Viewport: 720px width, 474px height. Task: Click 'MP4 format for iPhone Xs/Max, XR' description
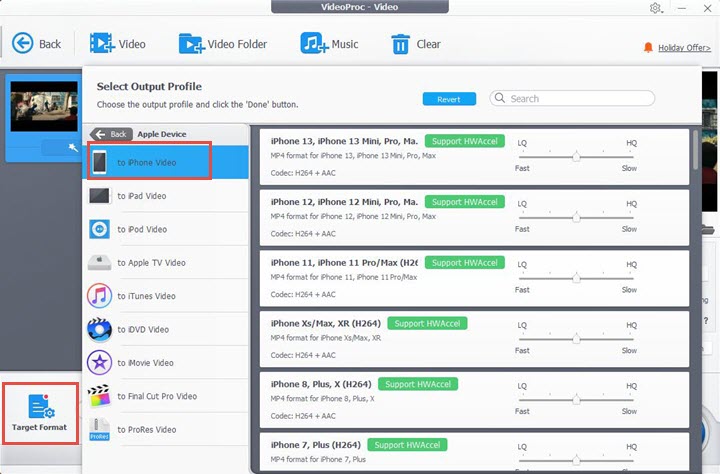tap(326, 338)
